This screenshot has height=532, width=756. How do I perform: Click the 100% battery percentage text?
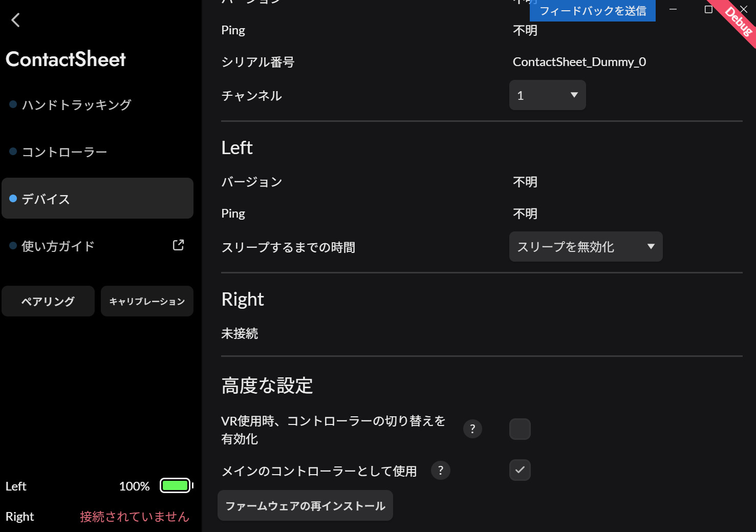coord(135,486)
